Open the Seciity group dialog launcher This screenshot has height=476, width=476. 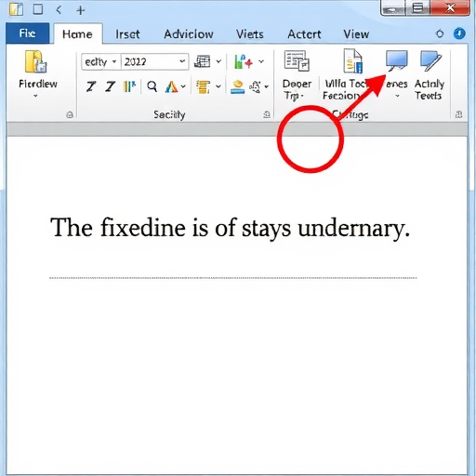[267, 115]
